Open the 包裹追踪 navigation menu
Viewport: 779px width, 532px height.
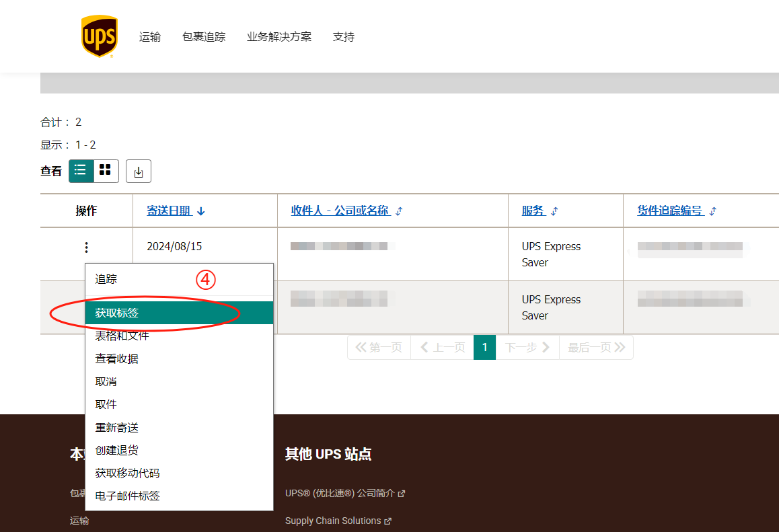pyautogui.click(x=204, y=37)
